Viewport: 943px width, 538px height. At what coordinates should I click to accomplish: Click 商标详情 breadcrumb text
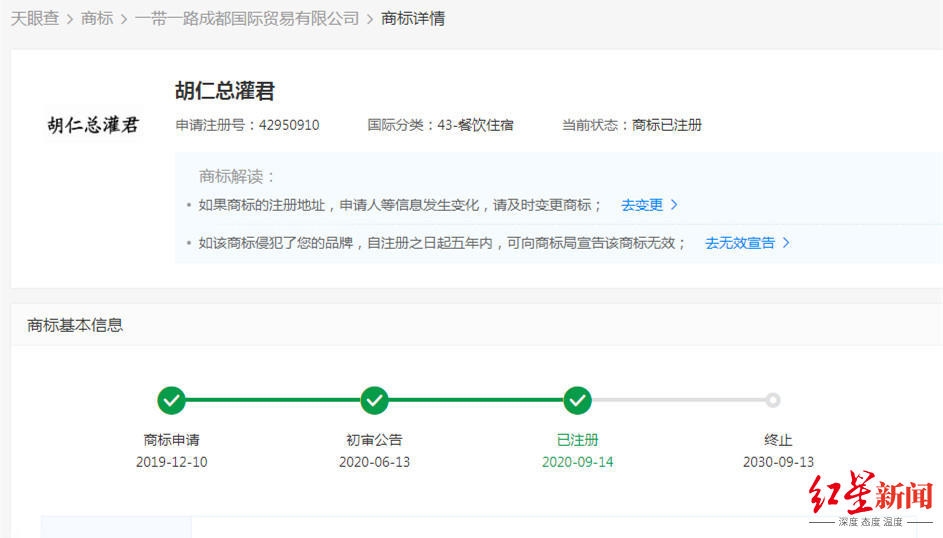[x=413, y=19]
